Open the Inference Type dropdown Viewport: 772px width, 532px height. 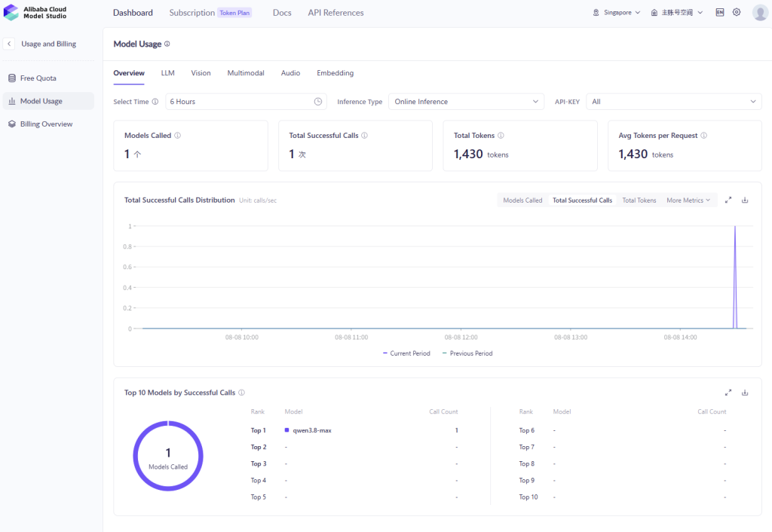click(466, 102)
